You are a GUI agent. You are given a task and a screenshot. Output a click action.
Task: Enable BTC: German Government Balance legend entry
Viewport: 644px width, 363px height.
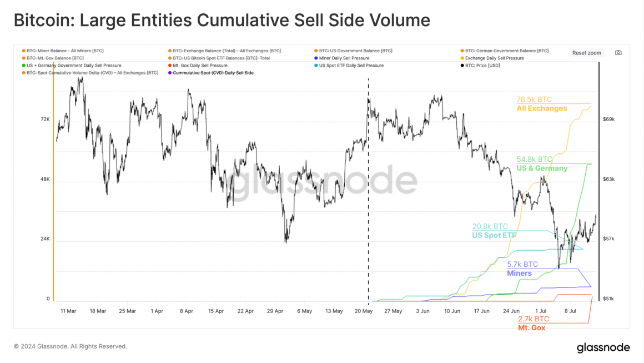point(504,51)
